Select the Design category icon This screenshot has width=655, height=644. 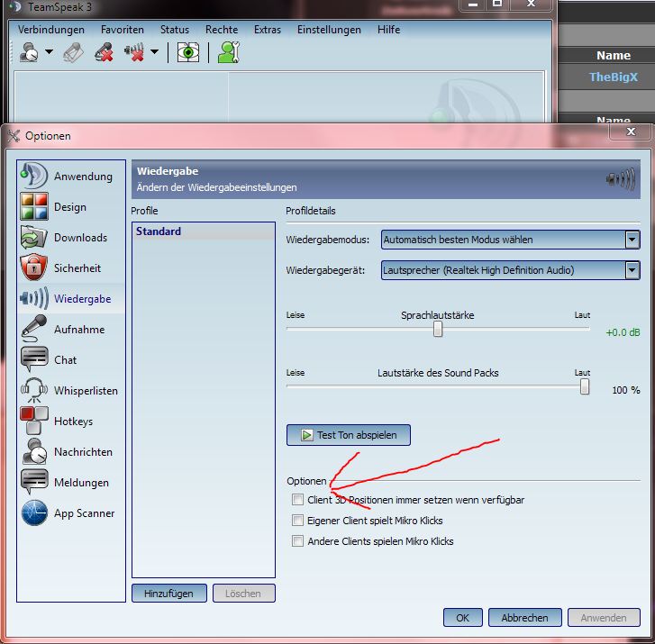click(34, 207)
